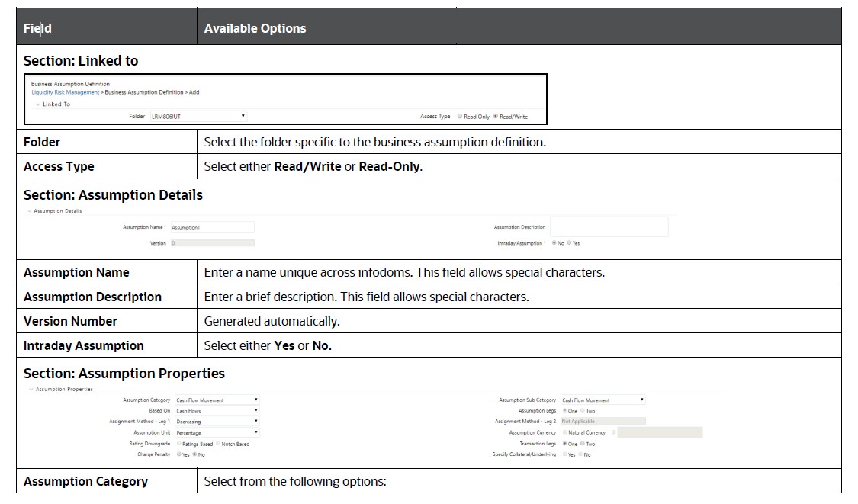Click the Assumption Name input field
The height and width of the screenshot is (504, 858).
[212, 227]
